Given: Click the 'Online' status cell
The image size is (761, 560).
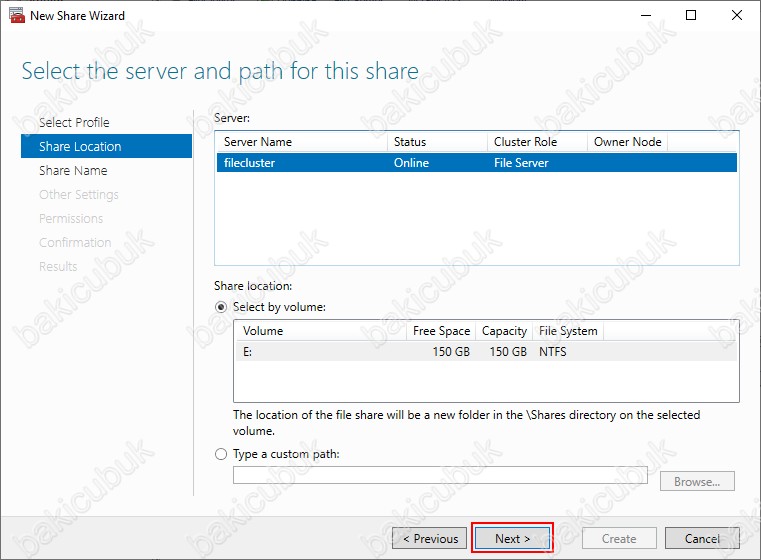Looking at the screenshot, I should click(411, 163).
